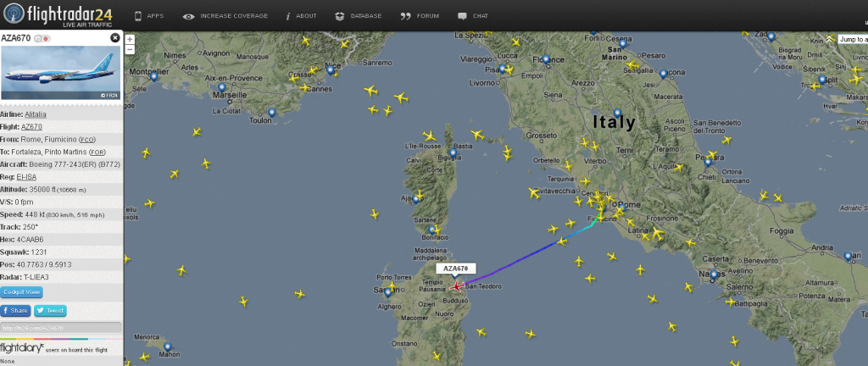Select Alghero airport pin marker
Screen dimensions: 868x366
(x=387, y=293)
